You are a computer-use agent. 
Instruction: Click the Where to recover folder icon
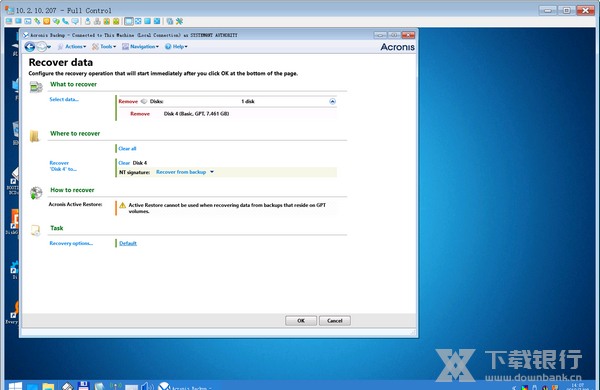coord(34,136)
